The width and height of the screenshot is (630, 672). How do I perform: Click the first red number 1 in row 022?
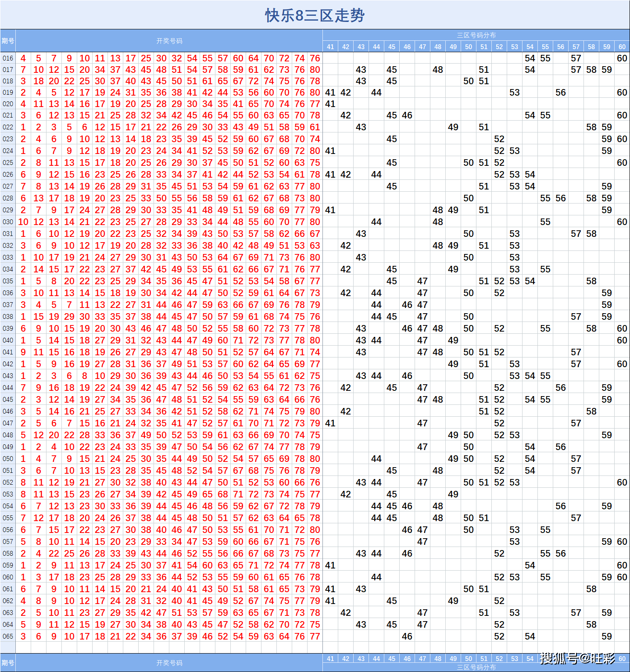23,127
